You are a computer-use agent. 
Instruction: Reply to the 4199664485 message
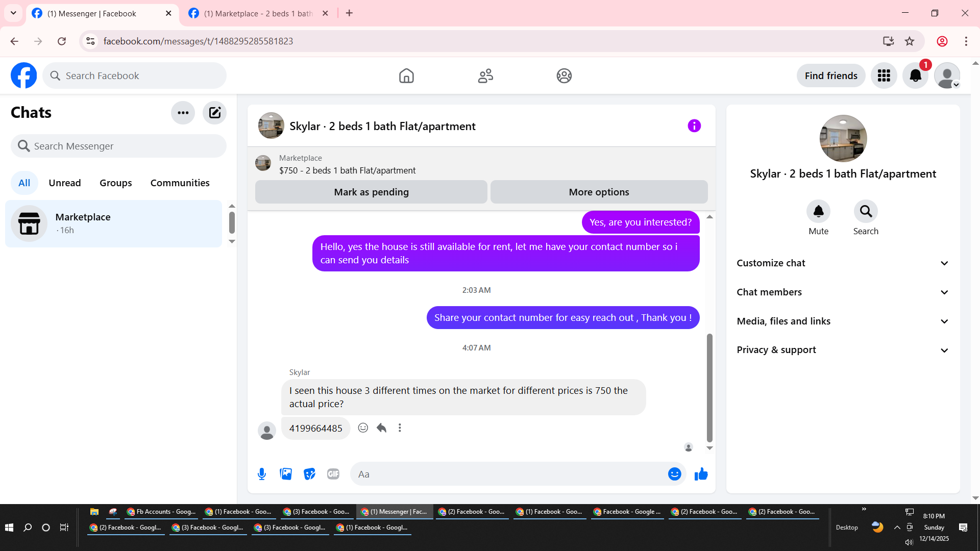click(381, 428)
